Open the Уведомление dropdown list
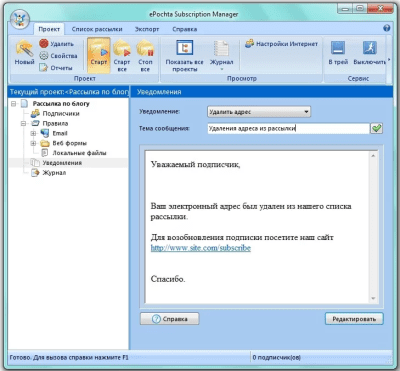Image resolution: width=400 pixels, height=371 pixels. point(259,112)
